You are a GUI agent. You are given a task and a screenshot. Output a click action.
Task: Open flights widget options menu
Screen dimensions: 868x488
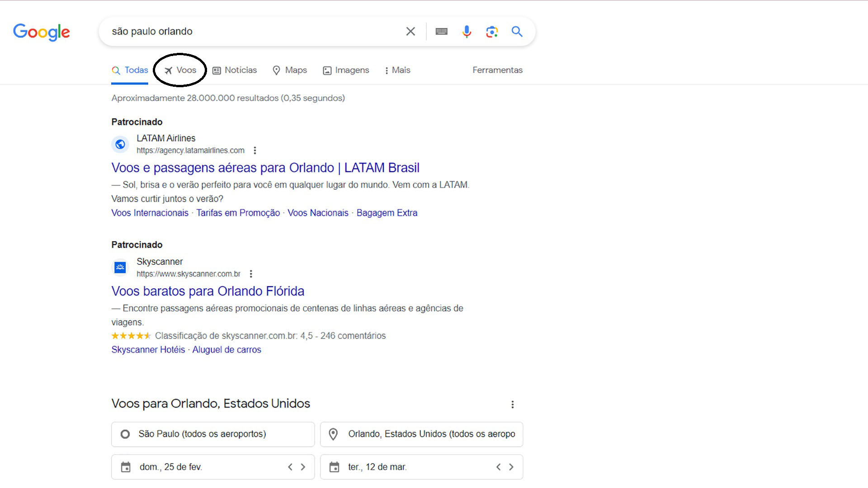pyautogui.click(x=513, y=404)
